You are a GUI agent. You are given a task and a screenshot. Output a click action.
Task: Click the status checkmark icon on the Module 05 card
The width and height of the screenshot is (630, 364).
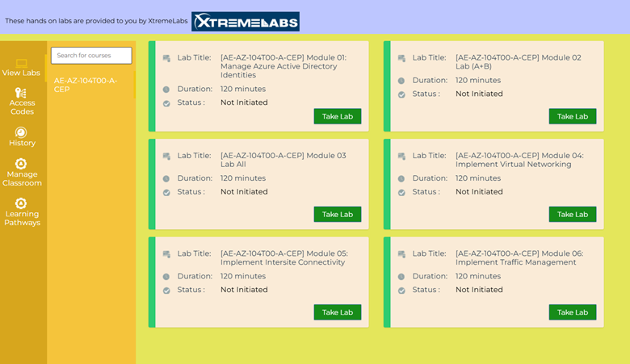[166, 291]
